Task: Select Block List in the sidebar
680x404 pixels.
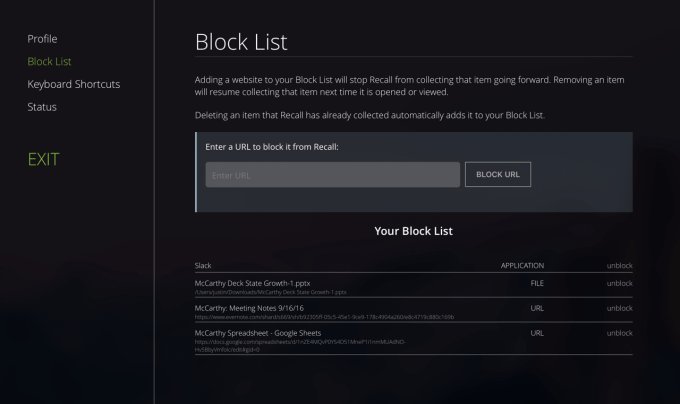Action: 49,62
